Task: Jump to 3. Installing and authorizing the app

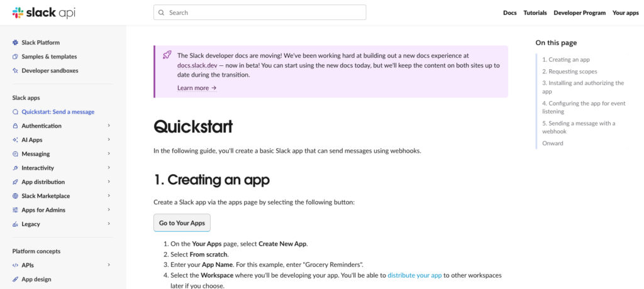Action: (x=583, y=87)
